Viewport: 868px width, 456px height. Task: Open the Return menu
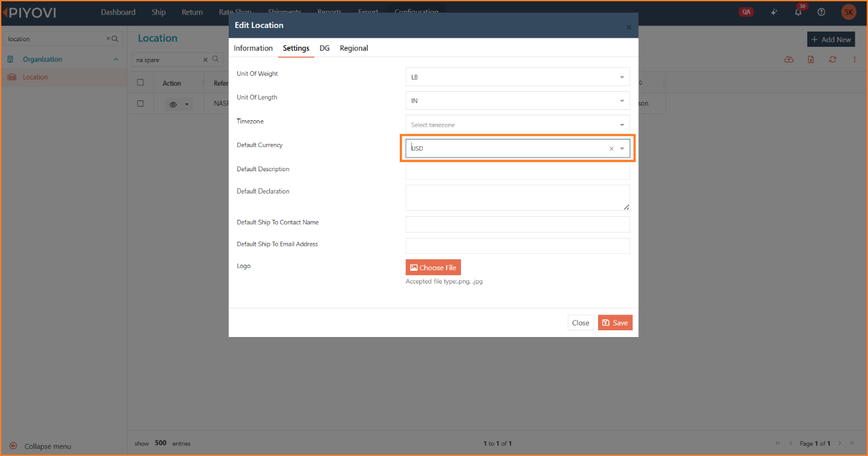(x=192, y=12)
